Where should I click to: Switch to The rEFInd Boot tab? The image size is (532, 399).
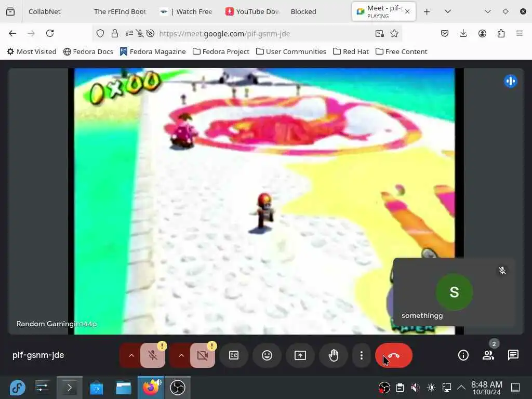[x=120, y=11]
